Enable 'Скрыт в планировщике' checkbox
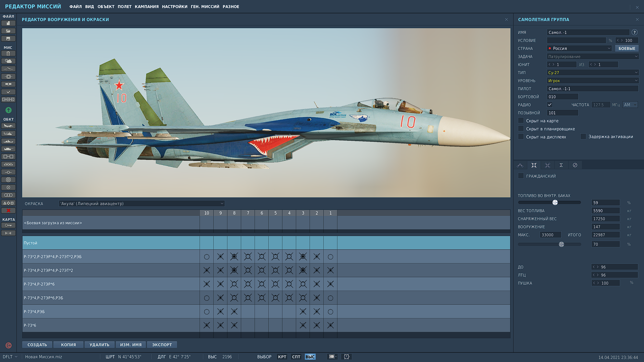This screenshot has width=644, height=362. [x=521, y=129]
